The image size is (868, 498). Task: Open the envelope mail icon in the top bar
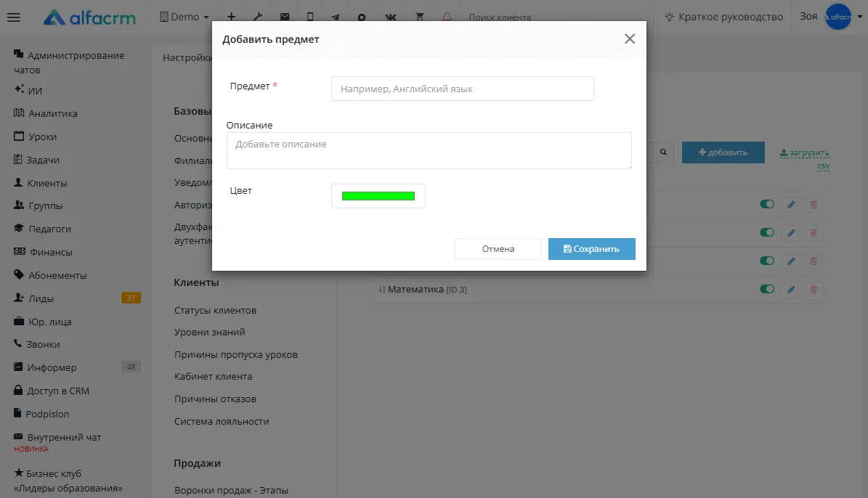pos(285,17)
